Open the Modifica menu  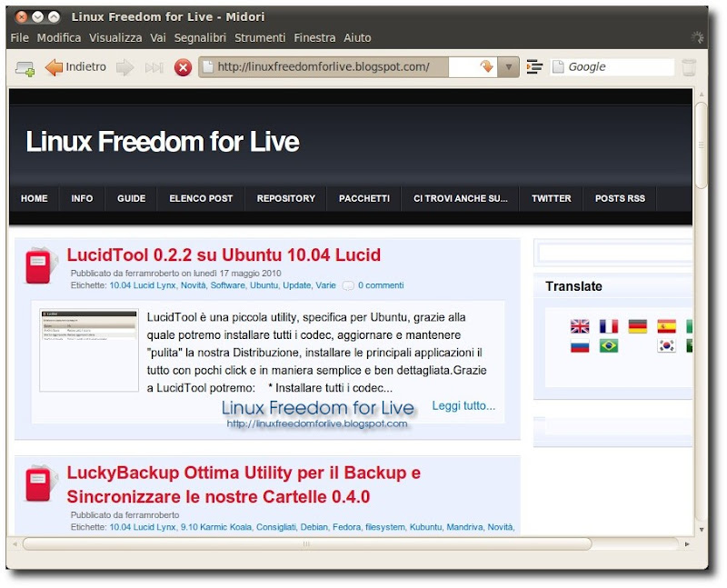click(x=59, y=37)
